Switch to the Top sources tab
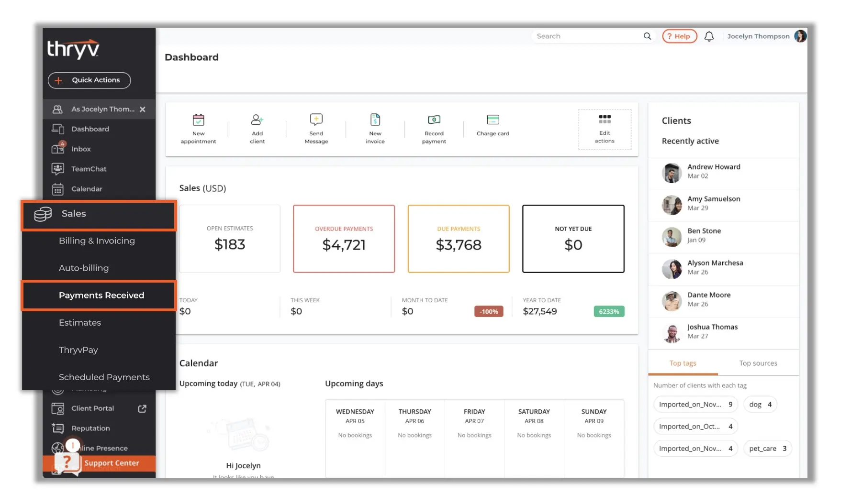Viewport: 851px width, 504px height. click(x=758, y=363)
